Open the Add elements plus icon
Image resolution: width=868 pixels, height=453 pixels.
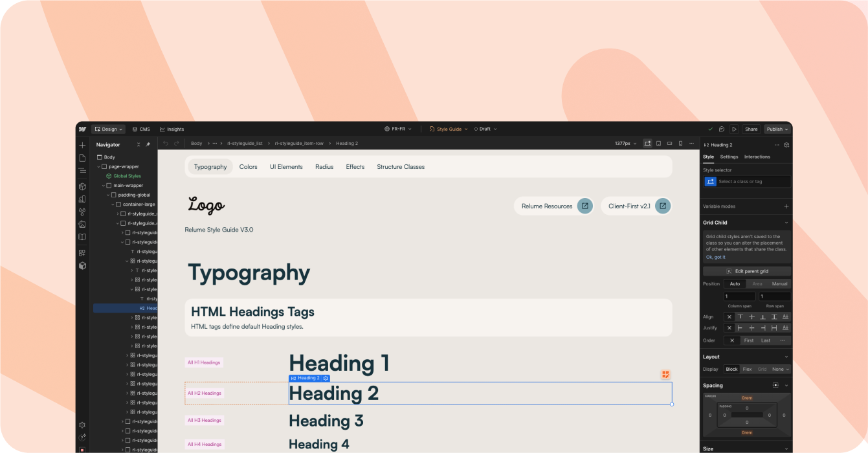pyautogui.click(x=82, y=145)
